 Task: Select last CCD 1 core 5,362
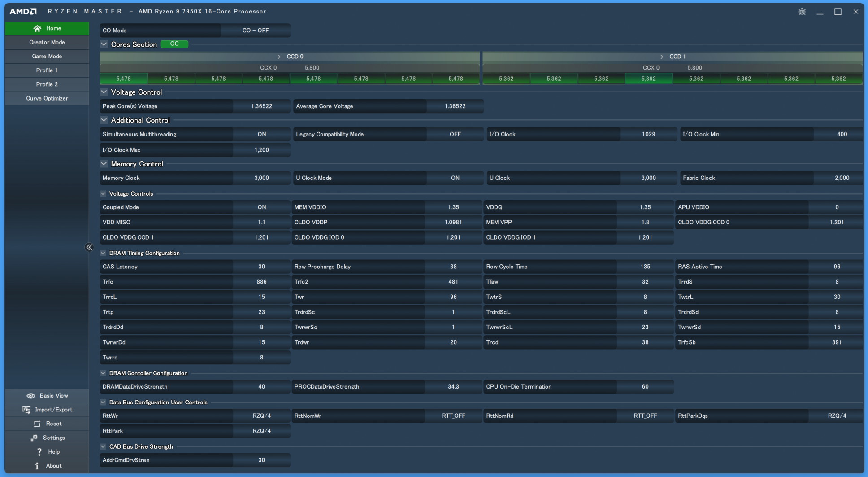tap(839, 79)
